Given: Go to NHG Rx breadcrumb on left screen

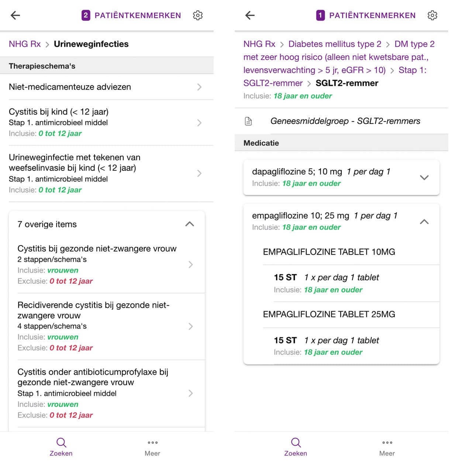Looking at the screenshot, I should pos(25,44).
